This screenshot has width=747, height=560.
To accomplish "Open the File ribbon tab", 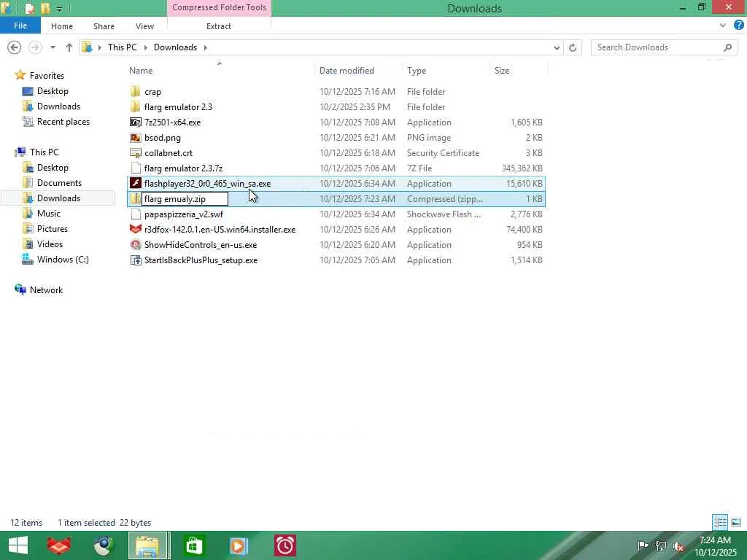I will (x=20, y=26).
